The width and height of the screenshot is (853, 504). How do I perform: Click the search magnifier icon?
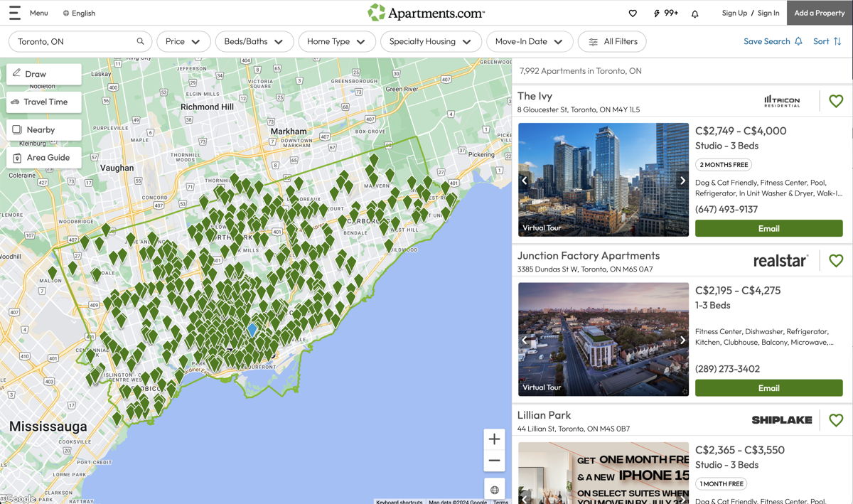click(141, 41)
